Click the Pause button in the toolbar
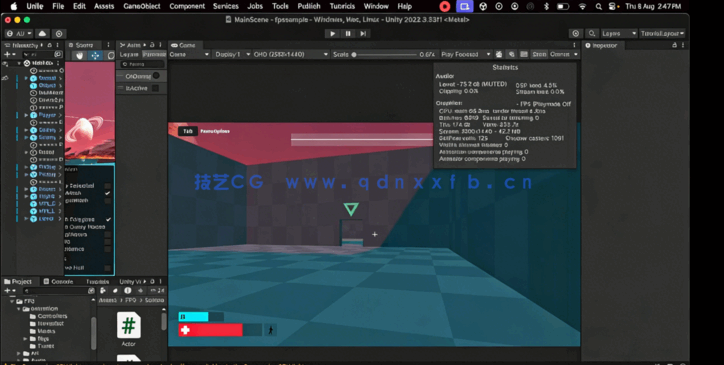724x365 pixels. 348,34
